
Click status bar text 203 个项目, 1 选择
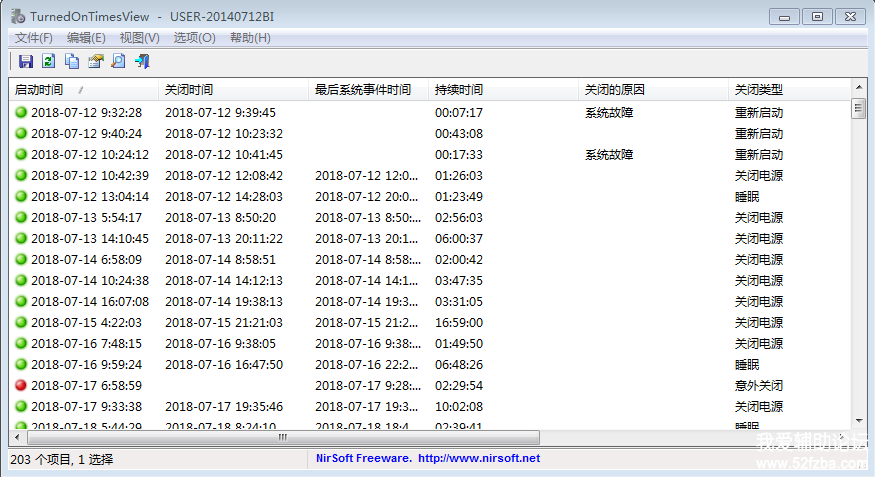61,459
